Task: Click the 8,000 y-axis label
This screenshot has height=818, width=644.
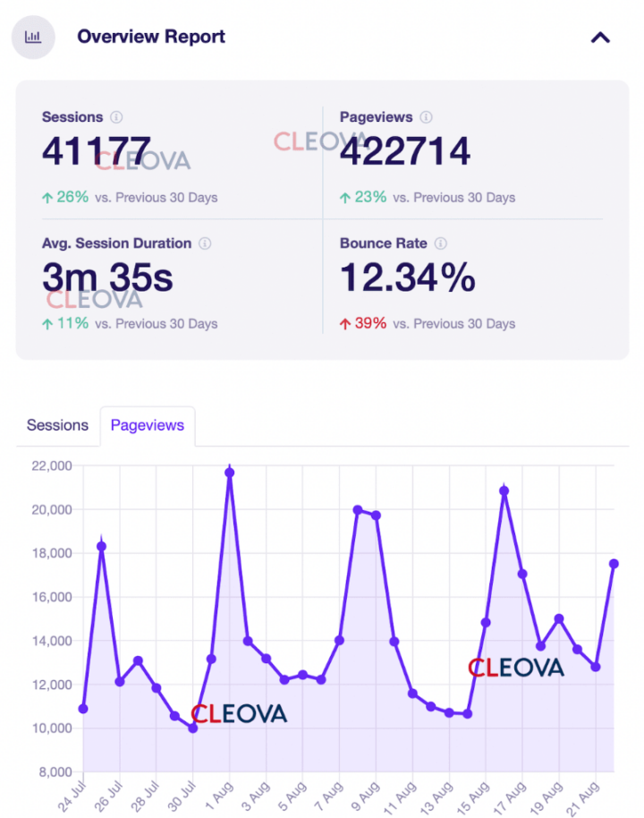Action: click(x=55, y=772)
